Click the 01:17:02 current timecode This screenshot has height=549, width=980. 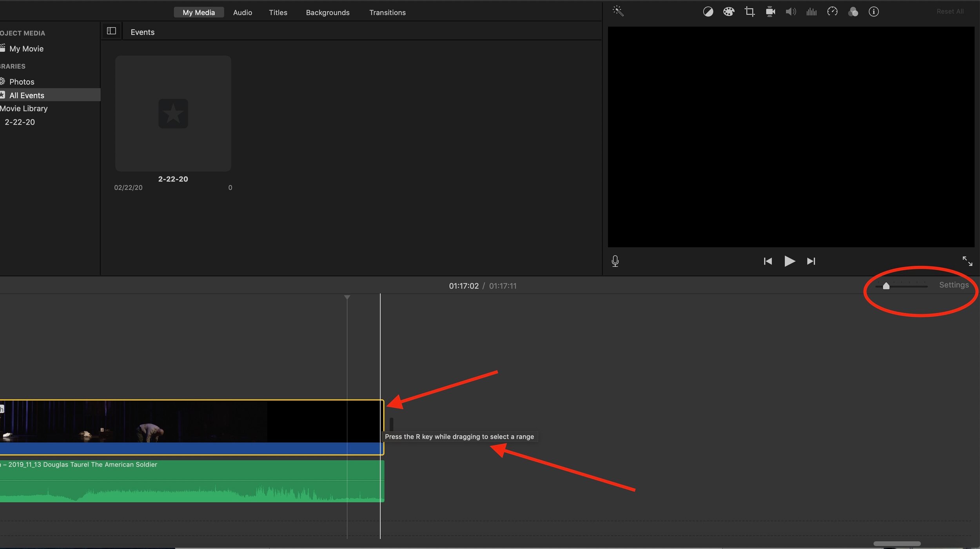coord(464,286)
